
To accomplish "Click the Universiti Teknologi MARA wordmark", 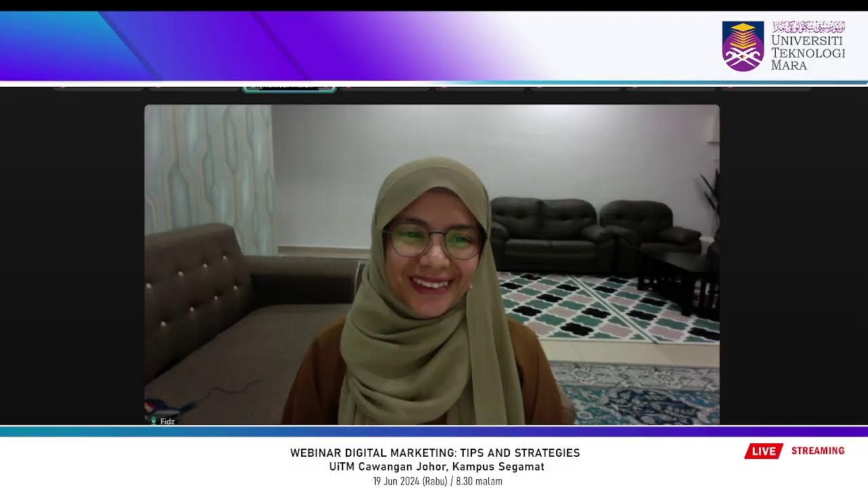I will tap(808, 53).
